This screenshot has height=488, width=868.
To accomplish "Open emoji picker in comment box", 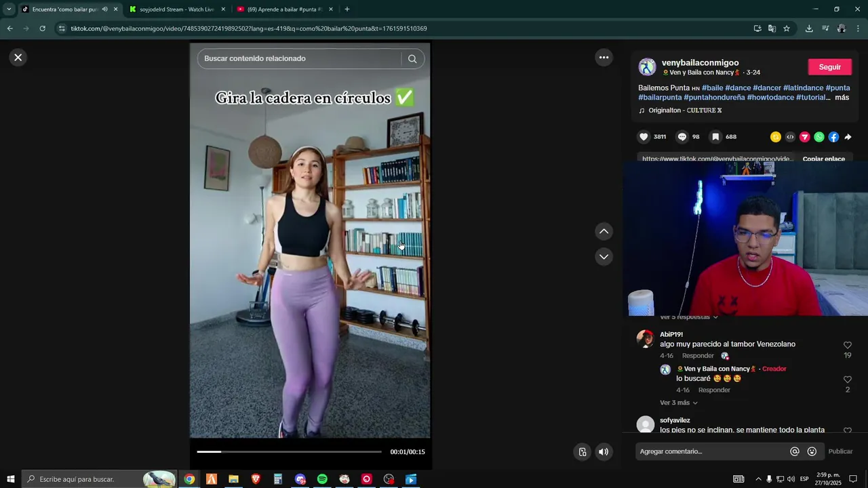I will [812, 451].
